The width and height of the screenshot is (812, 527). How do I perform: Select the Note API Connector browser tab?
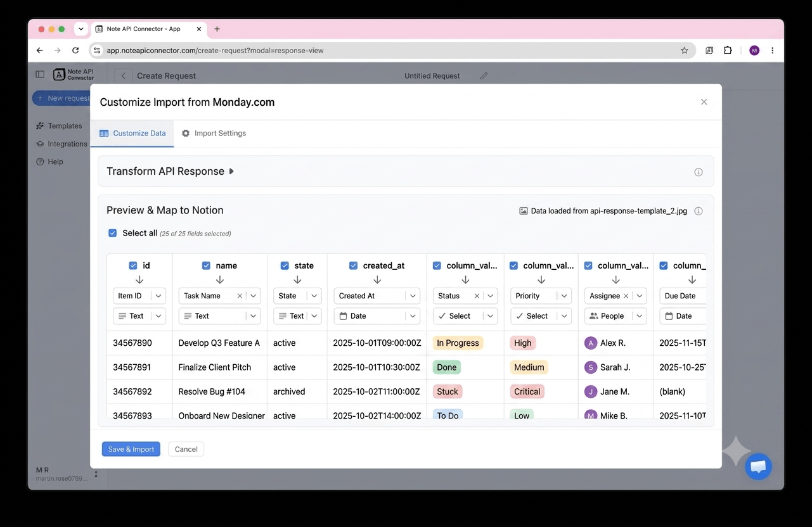pos(149,29)
